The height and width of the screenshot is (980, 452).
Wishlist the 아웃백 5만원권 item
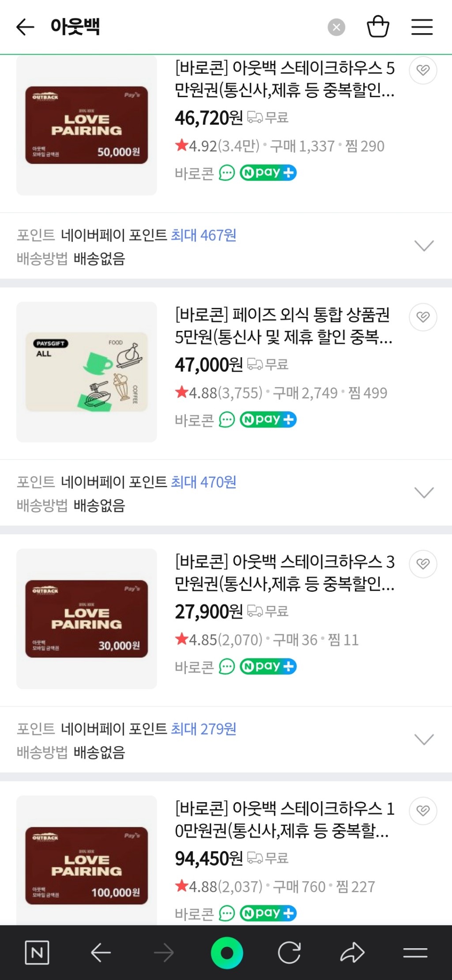423,70
